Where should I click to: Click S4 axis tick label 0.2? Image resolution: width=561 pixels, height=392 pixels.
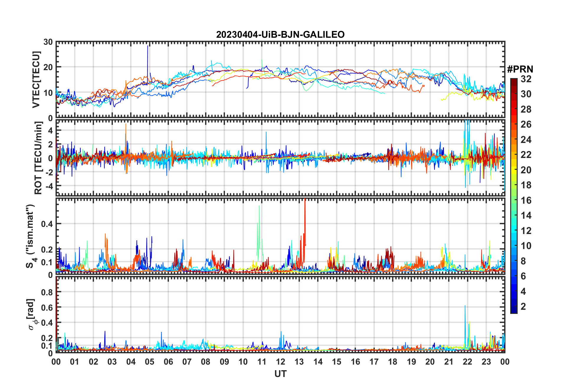click(x=47, y=250)
